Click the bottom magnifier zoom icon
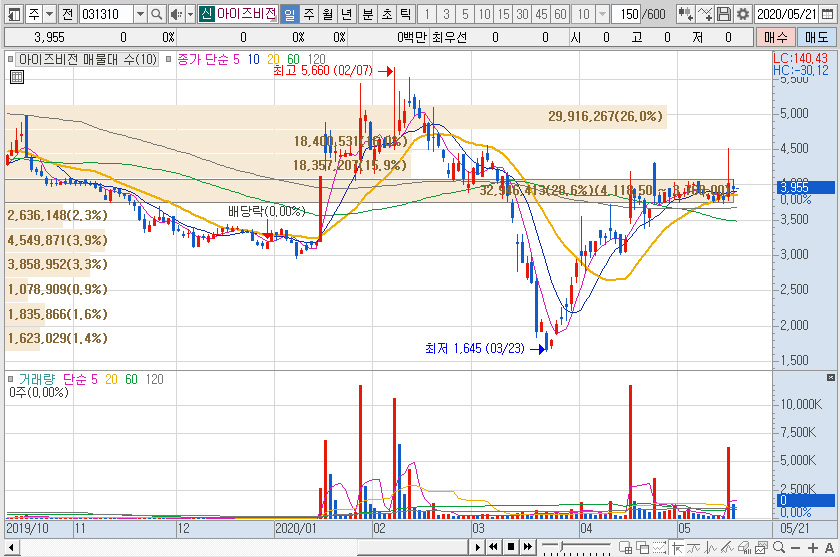840x557 pixels. pyautogui.click(x=778, y=547)
